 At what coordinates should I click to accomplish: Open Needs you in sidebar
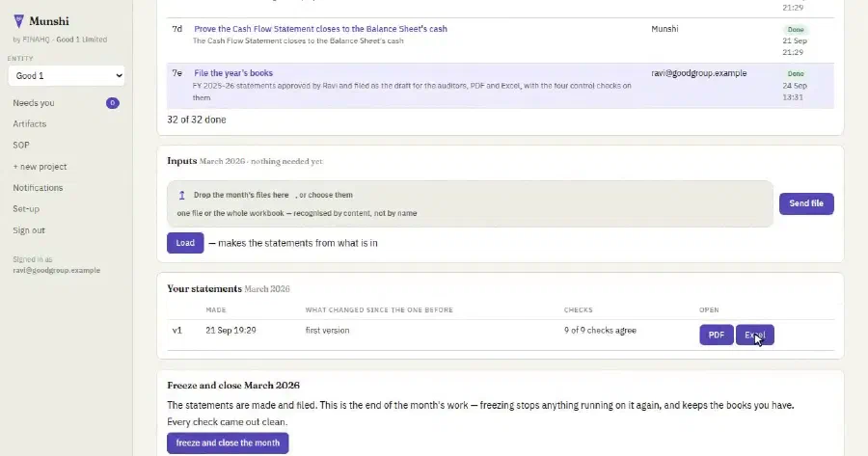pos(34,103)
